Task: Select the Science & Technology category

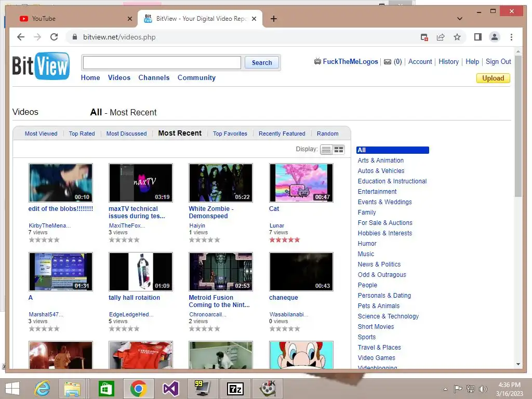Action: (x=388, y=316)
